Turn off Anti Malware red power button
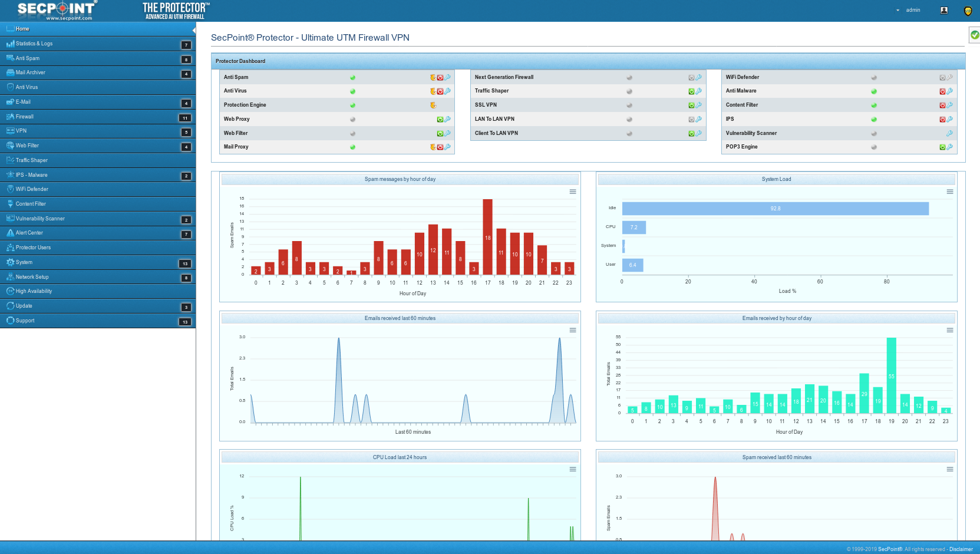Image resolution: width=980 pixels, height=554 pixels. 942,91
